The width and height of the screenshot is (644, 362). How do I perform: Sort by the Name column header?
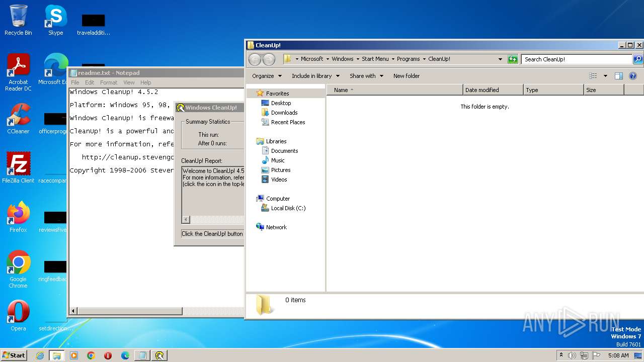coord(395,90)
